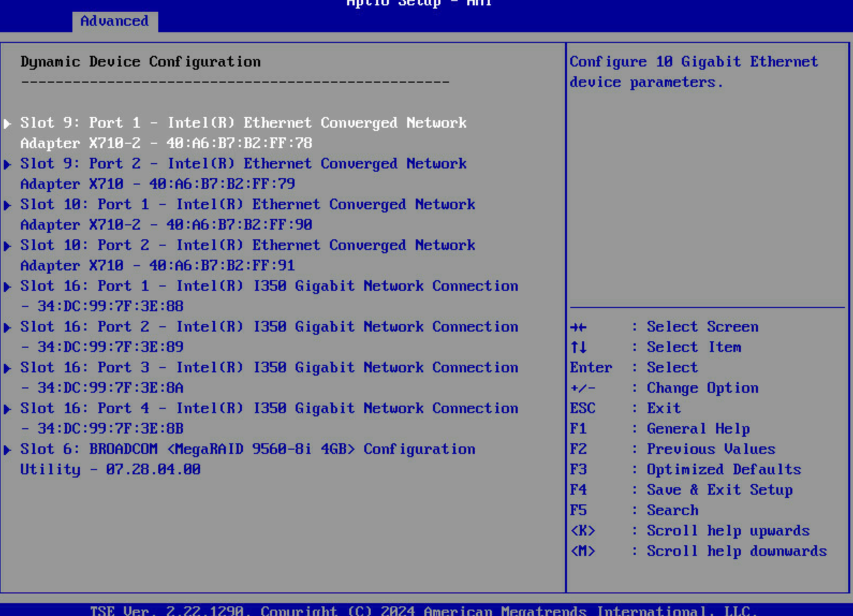
Task: Click the Enter key hint
Action: [591, 368]
